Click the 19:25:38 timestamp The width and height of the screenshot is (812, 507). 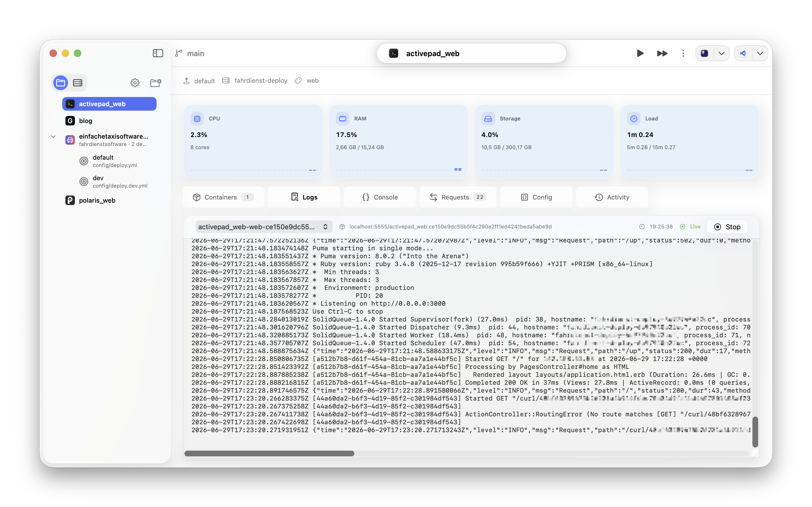click(661, 227)
